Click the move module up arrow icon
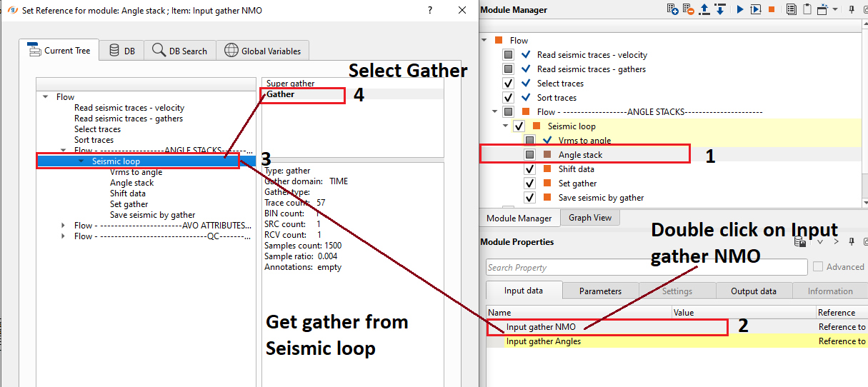868x387 pixels. click(x=704, y=9)
